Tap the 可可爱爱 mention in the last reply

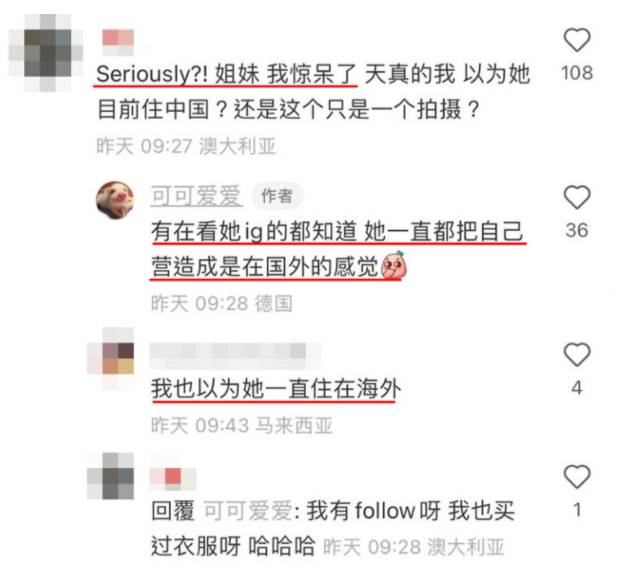pyautogui.click(x=249, y=511)
